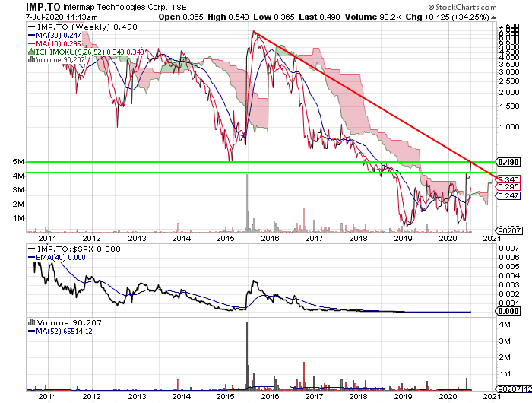Click the 'TSE' exchange label
This screenshot has width=532, height=403.
(x=179, y=7)
